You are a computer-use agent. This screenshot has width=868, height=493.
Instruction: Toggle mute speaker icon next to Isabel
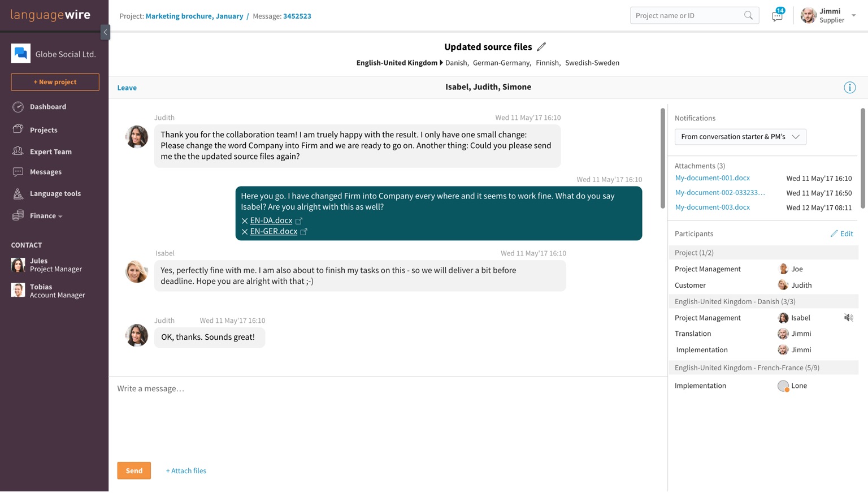point(848,318)
